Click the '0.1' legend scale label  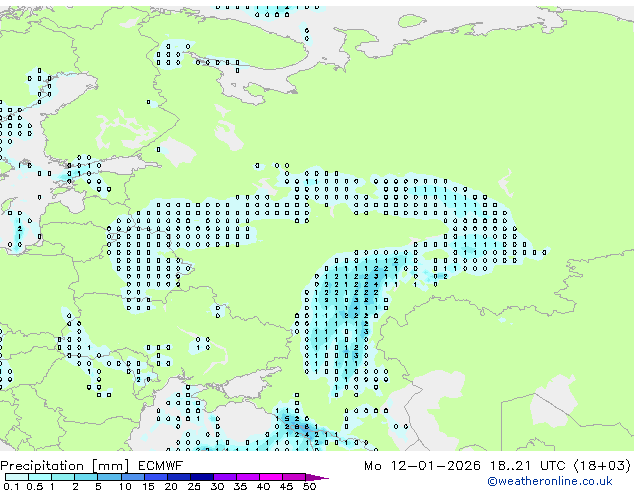point(11,486)
